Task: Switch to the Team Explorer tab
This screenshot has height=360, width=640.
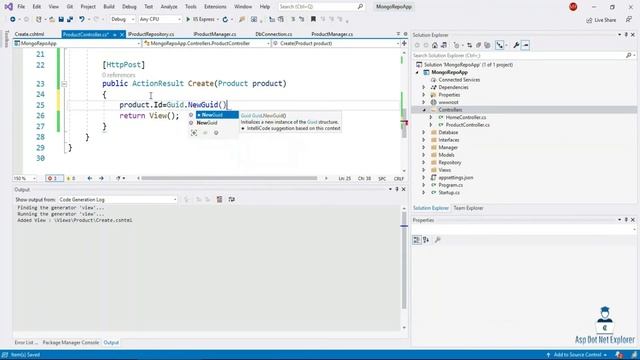Action: 468,208
